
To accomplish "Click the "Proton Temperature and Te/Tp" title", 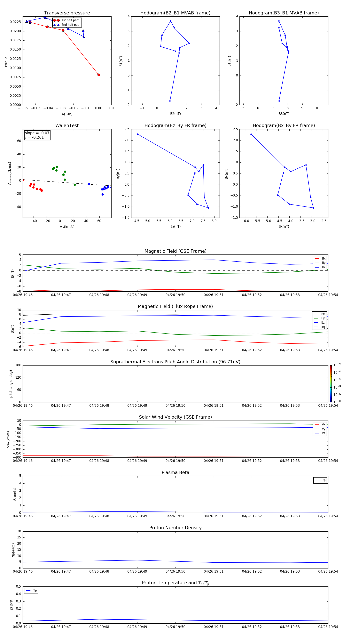I will click(175, 583).
